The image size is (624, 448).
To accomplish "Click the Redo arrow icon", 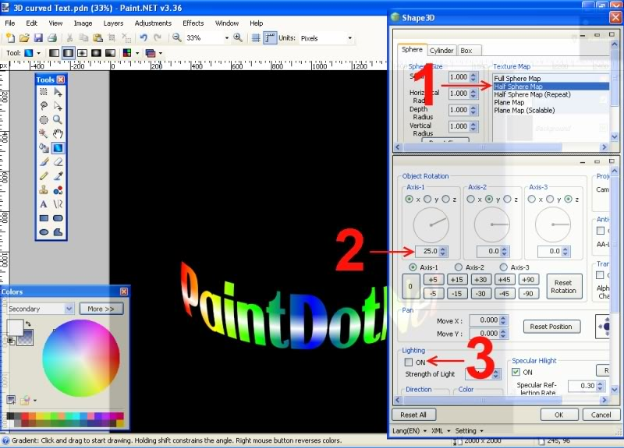I will click(x=158, y=38).
